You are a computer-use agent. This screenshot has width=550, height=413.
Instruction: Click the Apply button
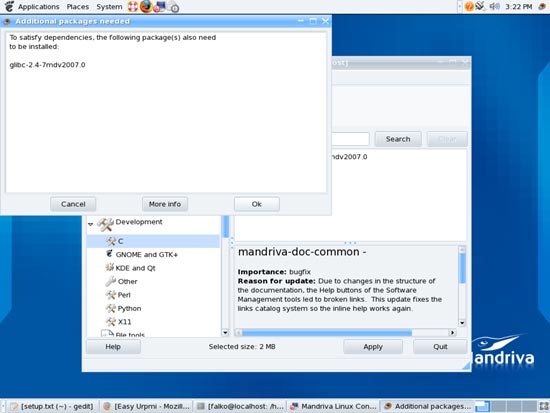tap(373, 347)
